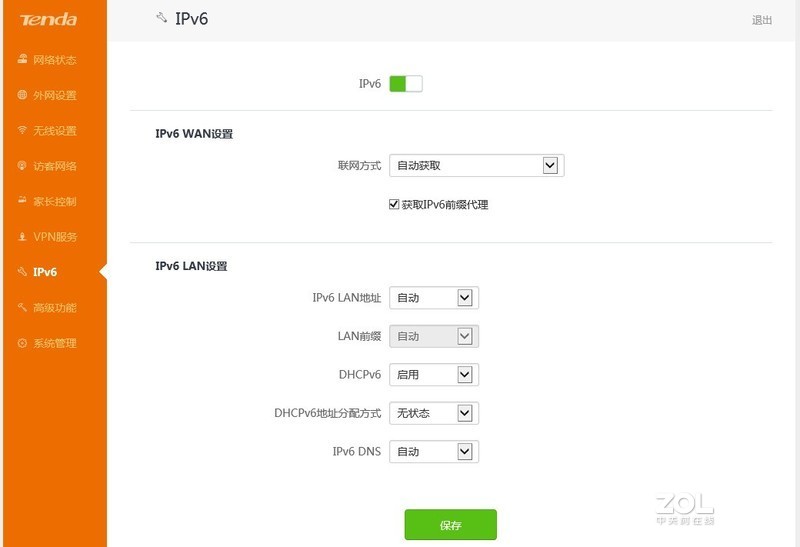Click the DHCPv6地址分配方式 label
This screenshot has height=547, width=800.
[x=328, y=413]
